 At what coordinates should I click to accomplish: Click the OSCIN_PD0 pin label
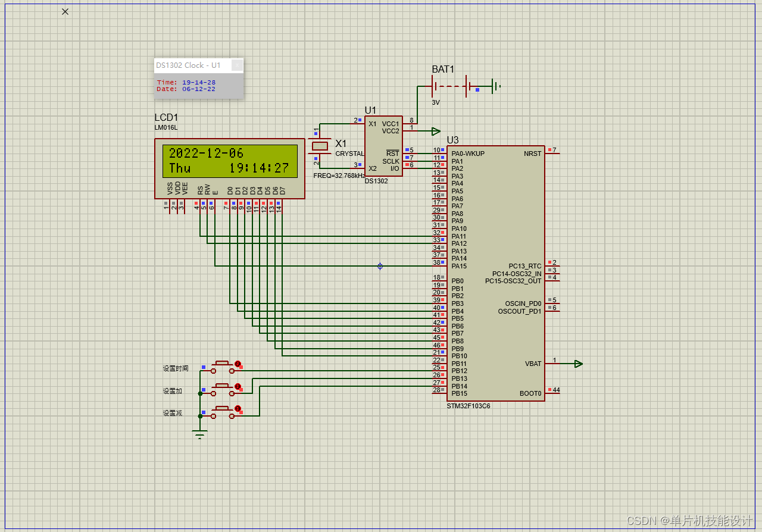pyautogui.click(x=523, y=303)
